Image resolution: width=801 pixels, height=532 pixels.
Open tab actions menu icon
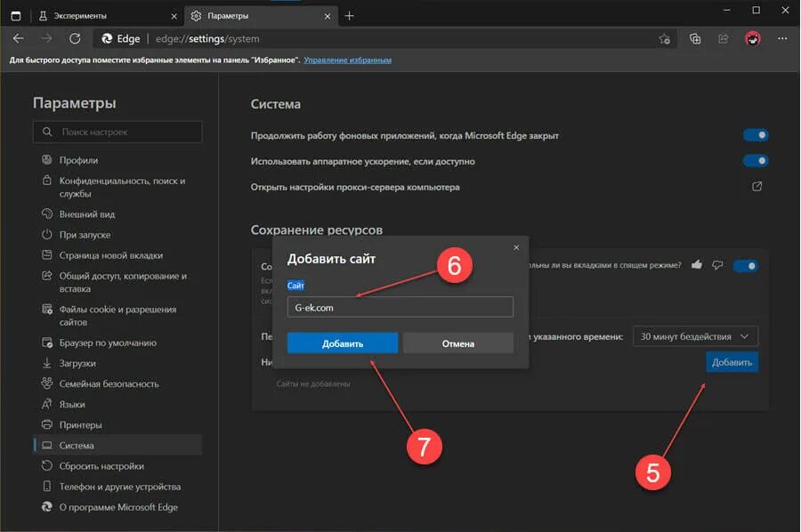pyautogui.click(x=16, y=16)
